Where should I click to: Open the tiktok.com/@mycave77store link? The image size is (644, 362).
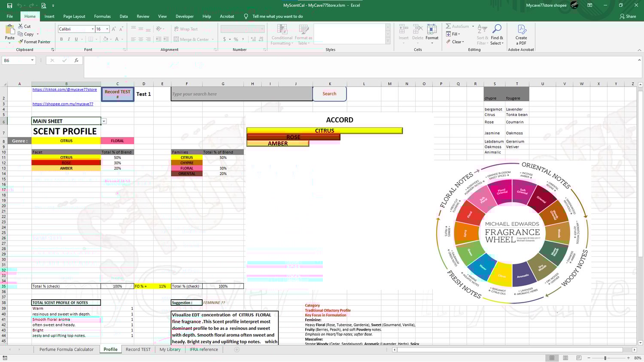click(65, 89)
